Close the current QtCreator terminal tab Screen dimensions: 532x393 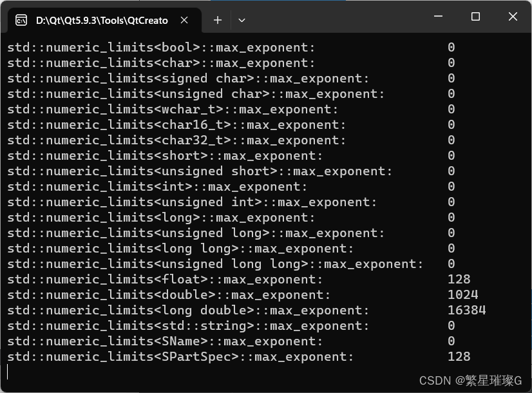[x=184, y=20]
